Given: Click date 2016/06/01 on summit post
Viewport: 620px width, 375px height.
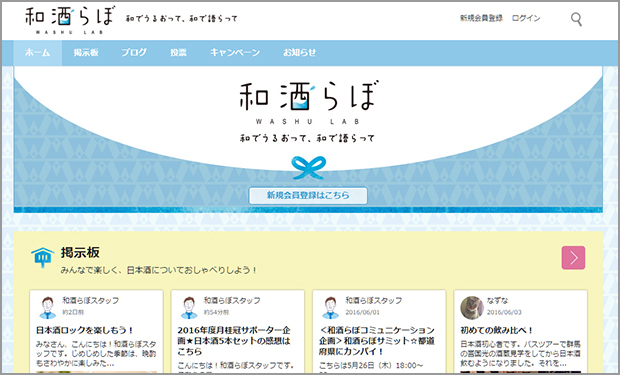Looking at the screenshot, I should (363, 312).
